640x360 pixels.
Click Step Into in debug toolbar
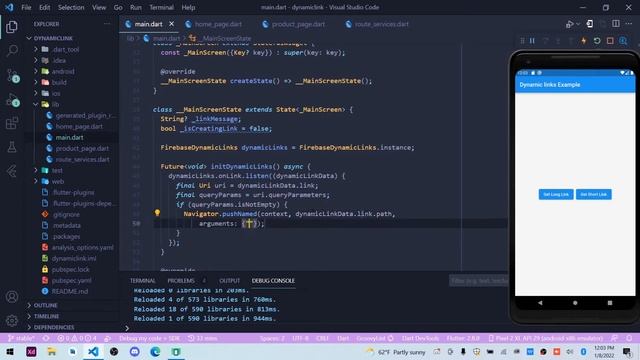(558, 41)
